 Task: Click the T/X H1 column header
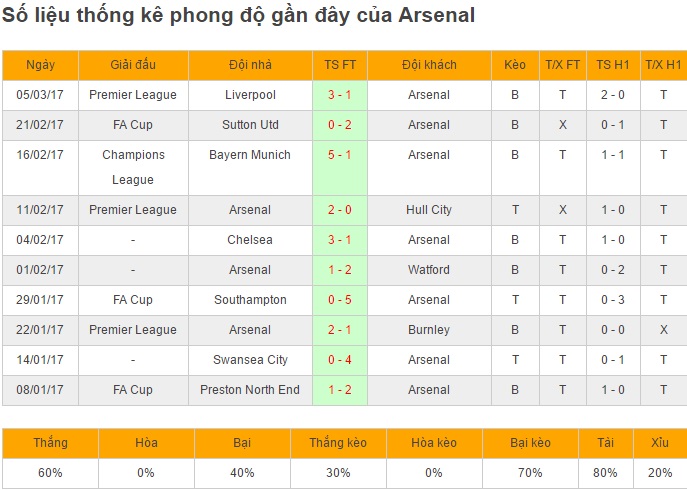663,65
